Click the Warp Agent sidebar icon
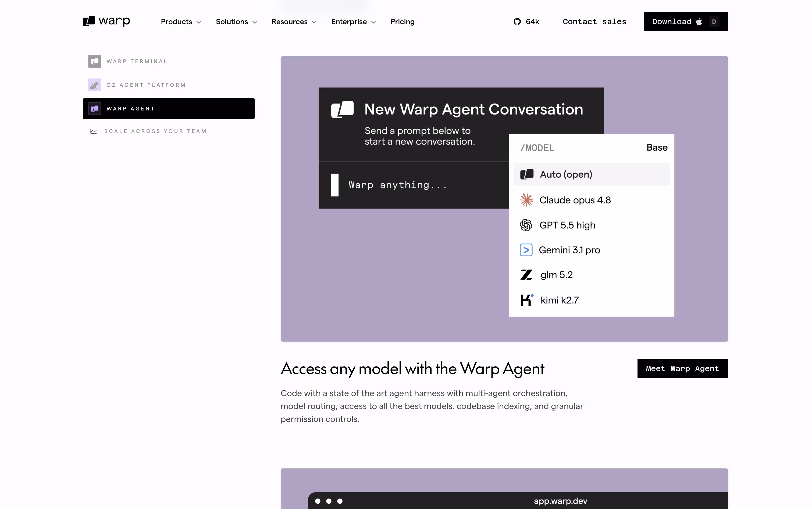This screenshot has height=509, width=812. tap(95, 108)
